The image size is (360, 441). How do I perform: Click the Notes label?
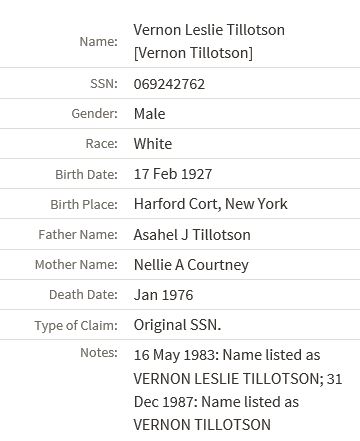click(x=99, y=352)
